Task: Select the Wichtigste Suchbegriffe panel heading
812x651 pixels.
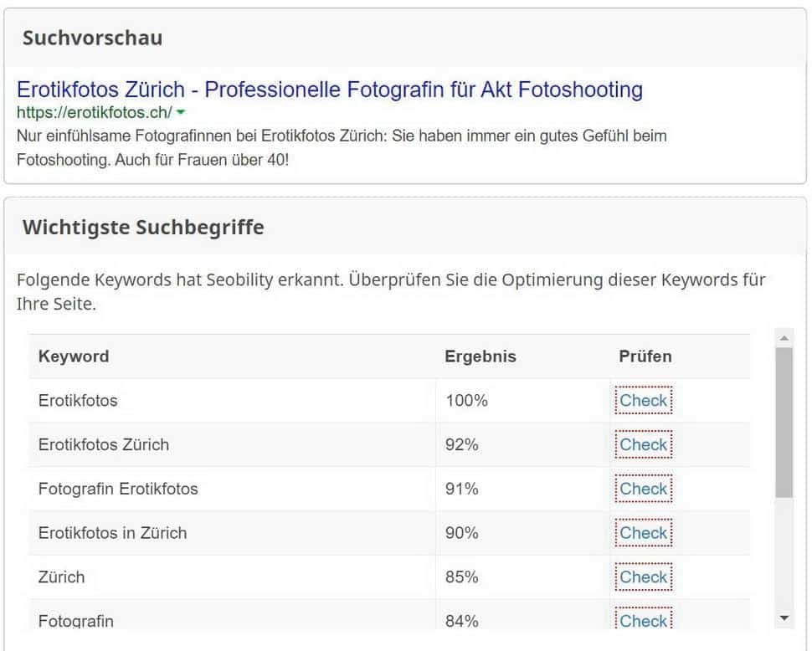Action: pyautogui.click(x=143, y=228)
